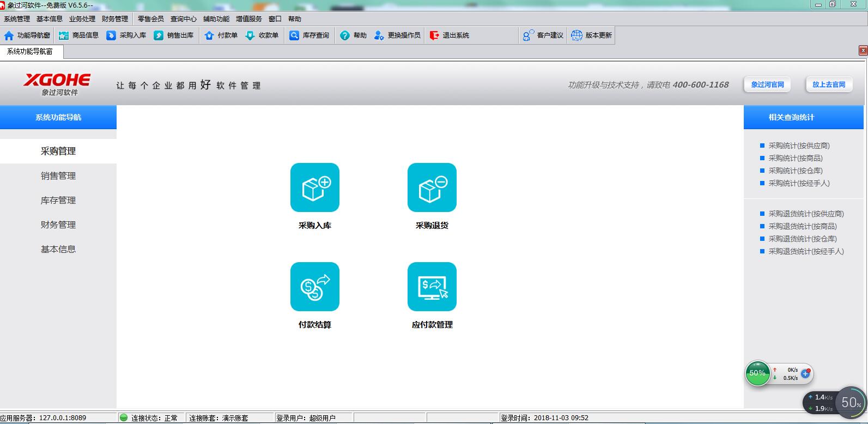Open the 功能导航窗 home toolbar icon
Viewport: 868px width, 424px height.
click(9, 35)
